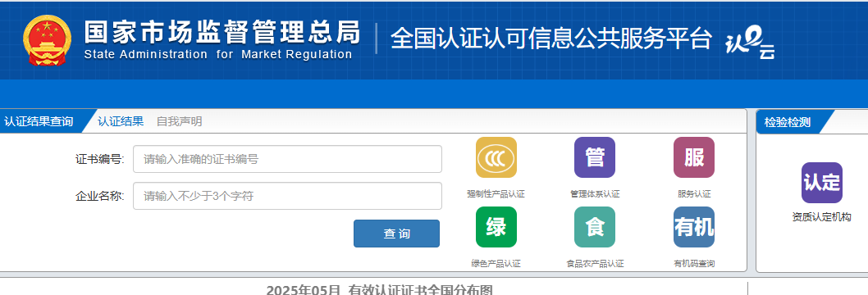
Task: Open the 有机 organic code query icon
Action: [693, 227]
